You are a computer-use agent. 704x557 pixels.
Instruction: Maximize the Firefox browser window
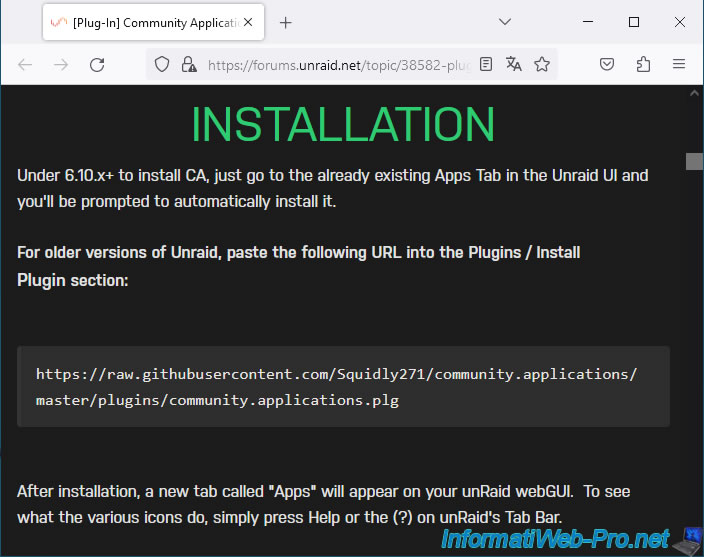tap(633, 22)
